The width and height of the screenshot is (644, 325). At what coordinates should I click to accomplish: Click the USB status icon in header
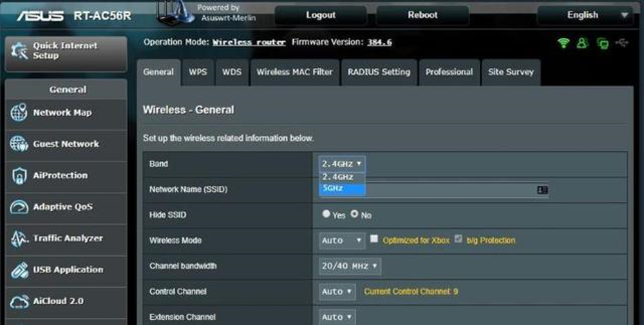coord(621,43)
